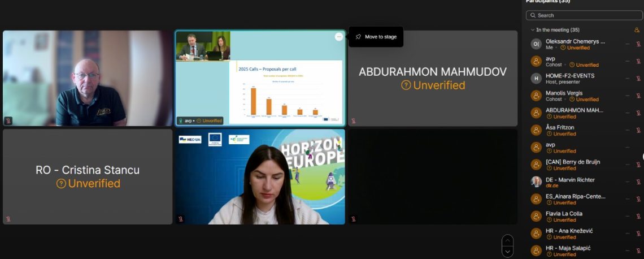Screen dimensions: 644x259
Task: Click [CAN] Berry de Bruijn in participants list
Action: 573,162
